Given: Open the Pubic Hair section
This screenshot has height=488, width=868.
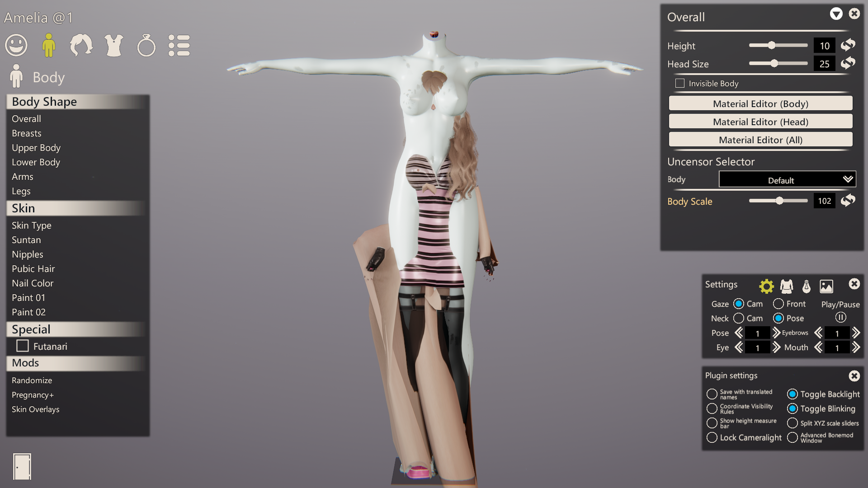Looking at the screenshot, I should [x=33, y=268].
